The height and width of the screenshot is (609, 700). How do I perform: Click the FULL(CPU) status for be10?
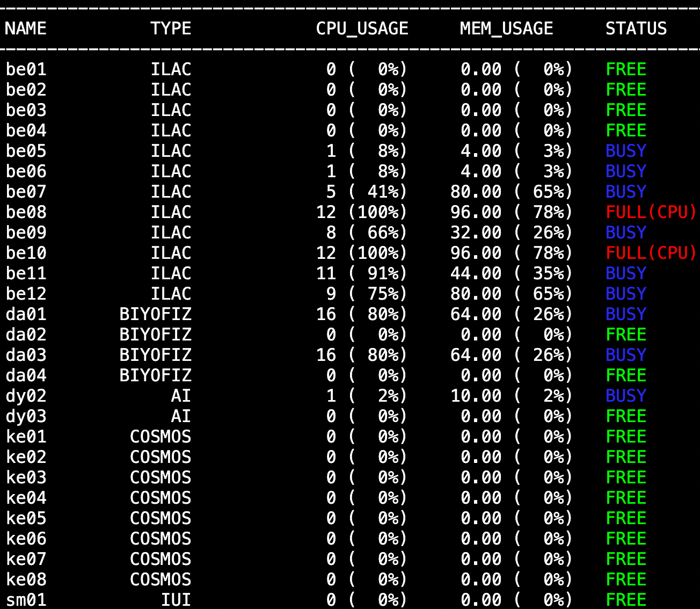pos(651,253)
